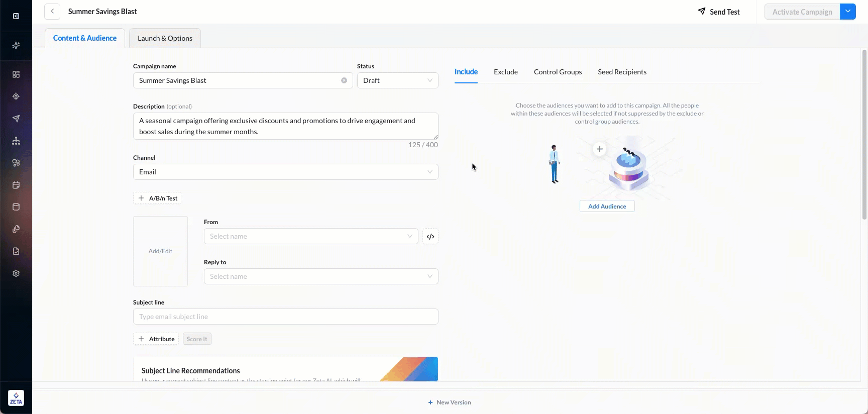
Task: Expand the Channel dropdown set to Email
Action: (x=285, y=172)
